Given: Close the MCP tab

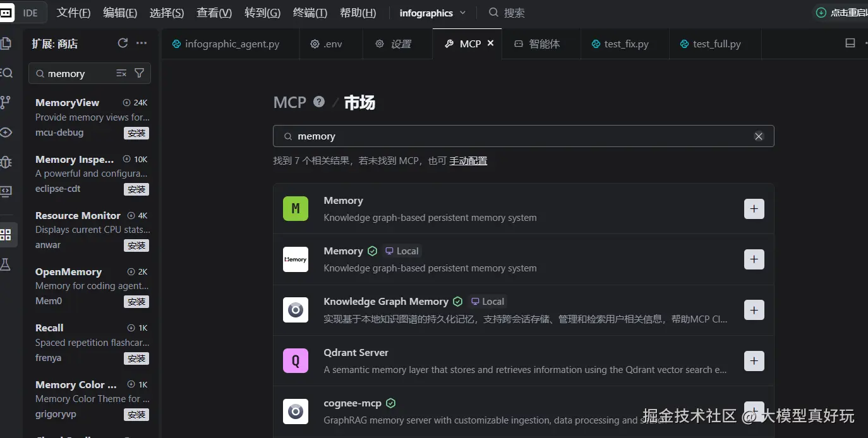Looking at the screenshot, I should [x=490, y=44].
